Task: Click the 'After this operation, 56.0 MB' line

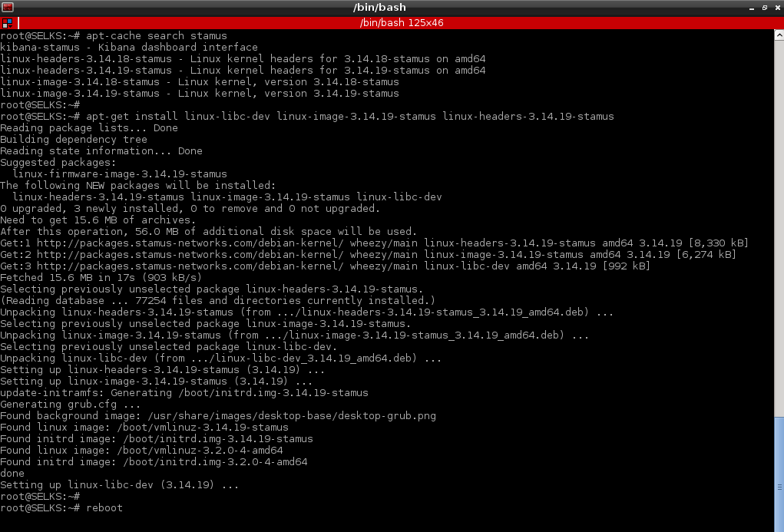Action: point(209,232)
